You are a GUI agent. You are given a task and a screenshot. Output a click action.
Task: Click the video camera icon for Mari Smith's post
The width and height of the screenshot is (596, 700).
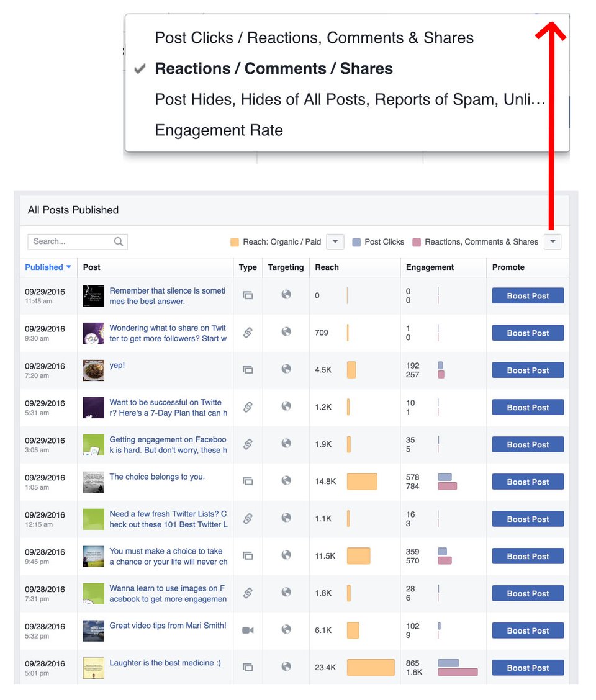[x=248, y=630]
